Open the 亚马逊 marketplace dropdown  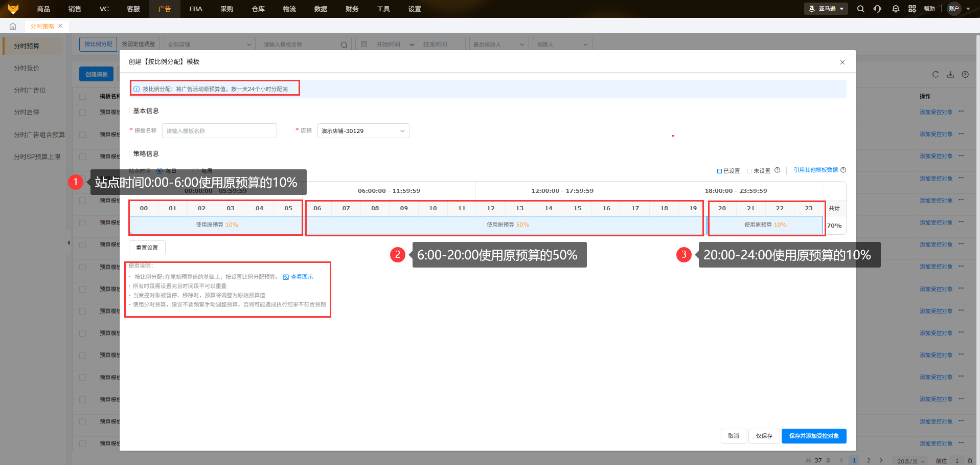pos(826,9)
